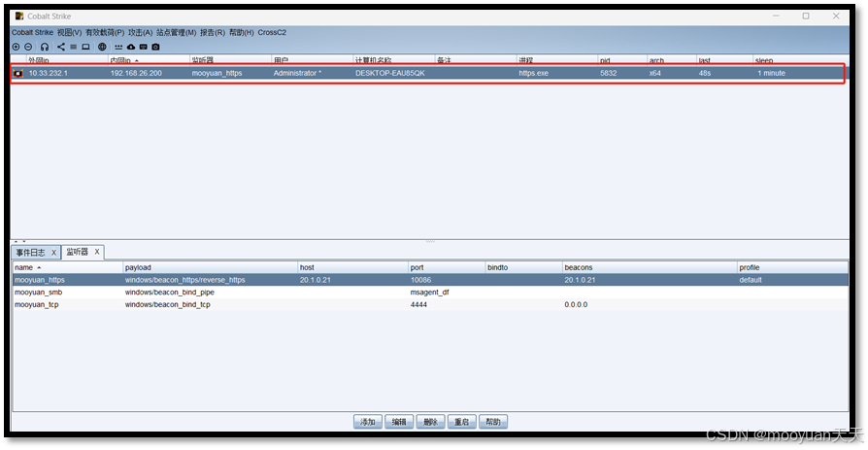Select the 监听器 tab
Image resolution: width=868 pixels, height=450 pixels.
[x=77, y=252]
